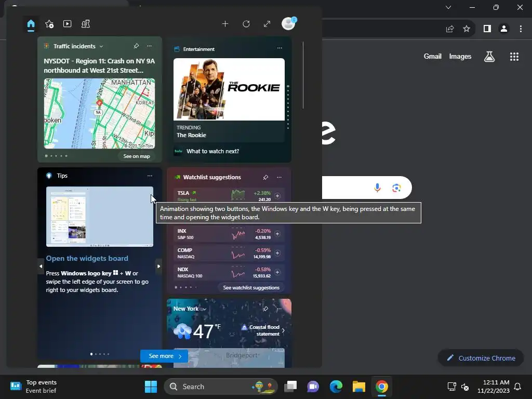The width and height of the screenshot is (532, 399).
Task: Open File Explorer from taskbar
Action: pyautogui.click(x=358, y=387)
